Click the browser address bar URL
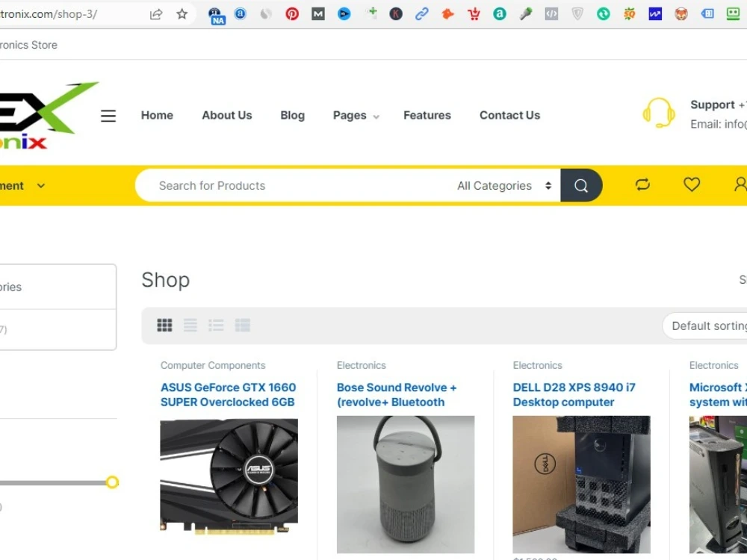 pyautogui.click(x=49, y=14)
